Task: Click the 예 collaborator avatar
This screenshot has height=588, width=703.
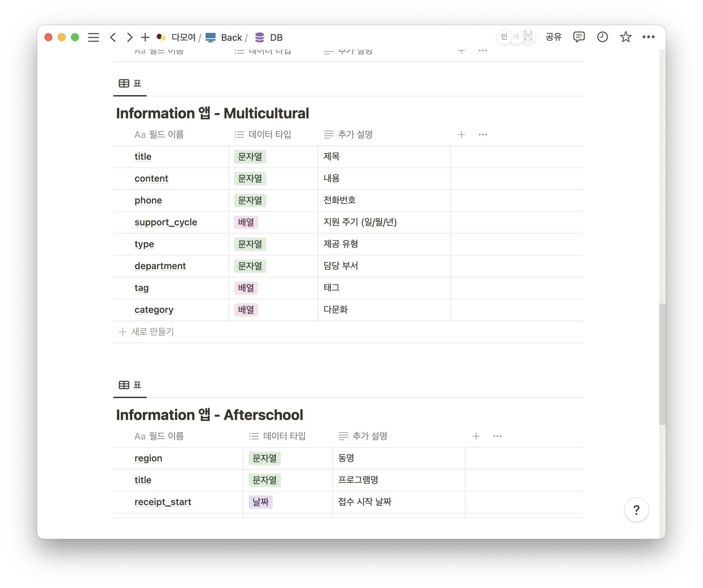Action: pos(516,37)
